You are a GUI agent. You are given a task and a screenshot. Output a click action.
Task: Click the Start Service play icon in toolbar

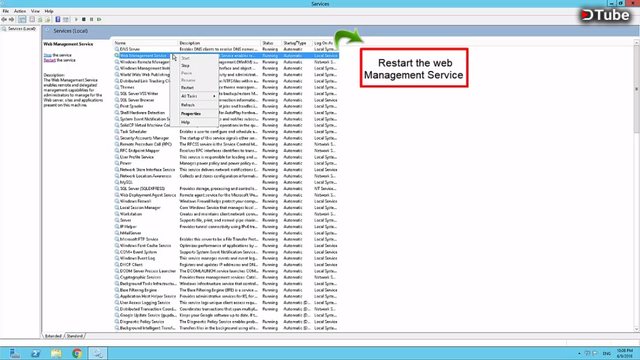(x=76, y=19)
